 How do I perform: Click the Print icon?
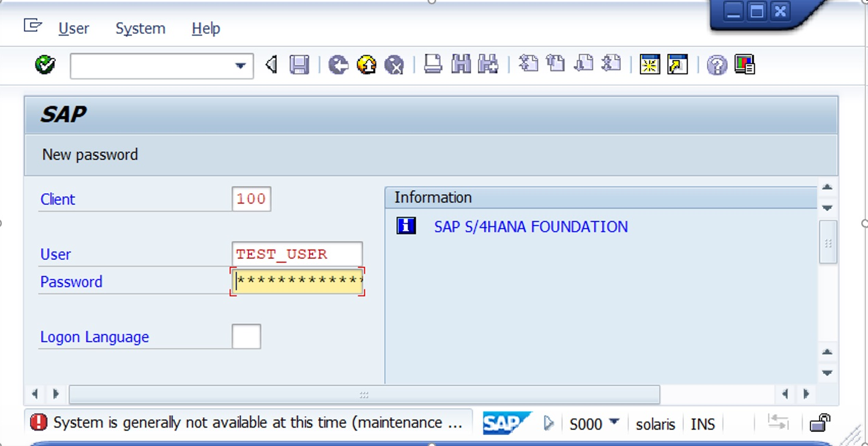point(433,64)
